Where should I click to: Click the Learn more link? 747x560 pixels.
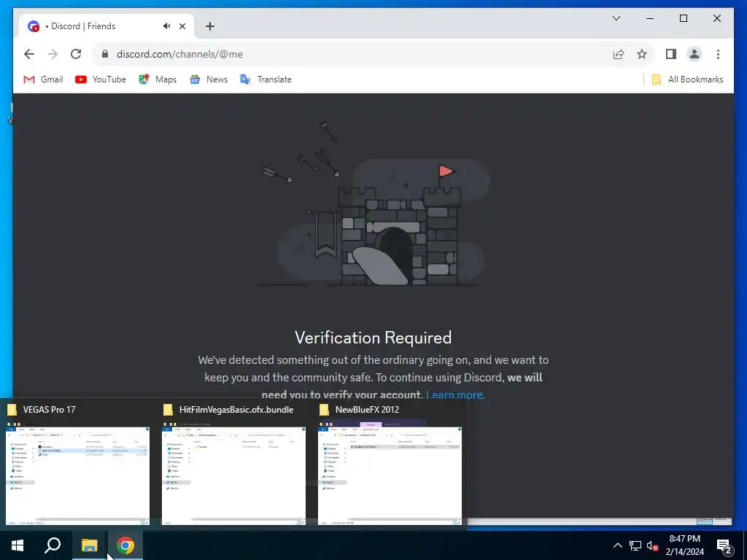[455, 394]
